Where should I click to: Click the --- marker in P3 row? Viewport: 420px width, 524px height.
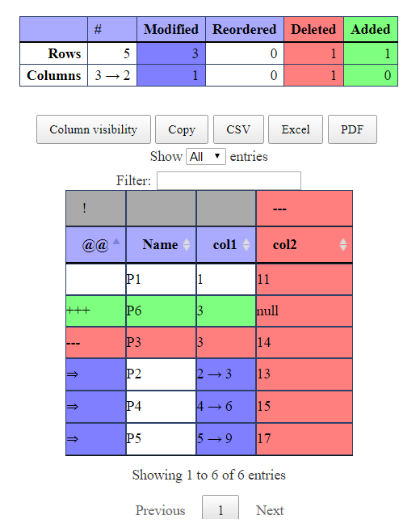(73, 343)
